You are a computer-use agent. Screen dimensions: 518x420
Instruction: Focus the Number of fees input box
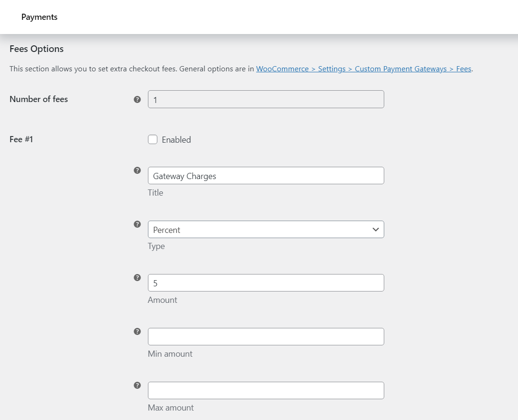click(266, 100)
